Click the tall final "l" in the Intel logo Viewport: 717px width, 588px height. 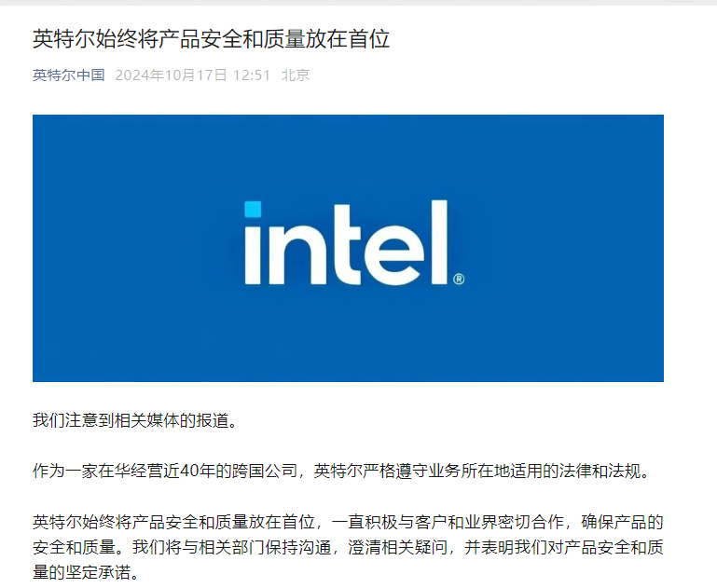pos(441,240)
